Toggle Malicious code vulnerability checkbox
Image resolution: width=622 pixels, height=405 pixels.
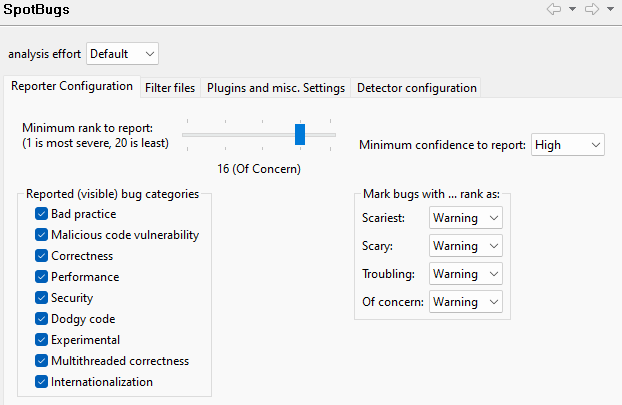pos(41,235)
